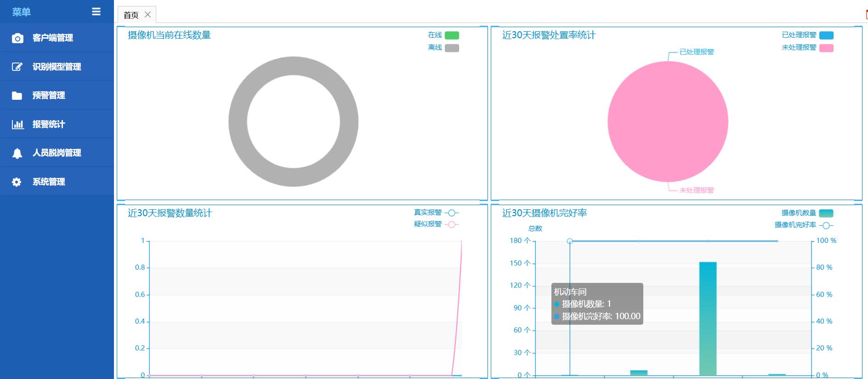
Task: Click the 近30天报警处置率统计 title
Action: click(549, 35)
